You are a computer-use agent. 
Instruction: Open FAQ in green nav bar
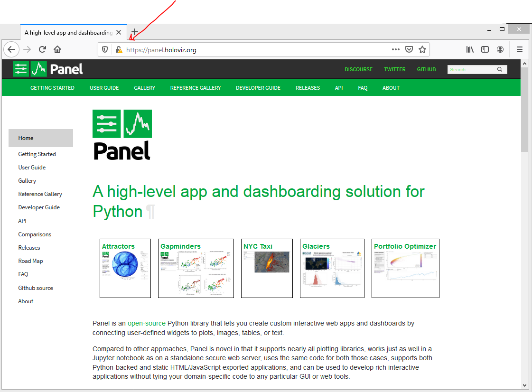(x=363, y=88)
